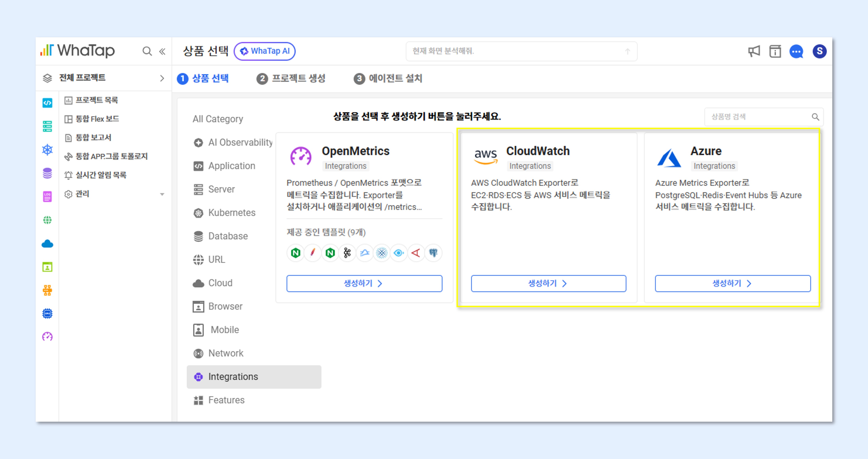Open the blue Application code icon in left rail
Screen dimensions: 868x459
pos(47,102)
